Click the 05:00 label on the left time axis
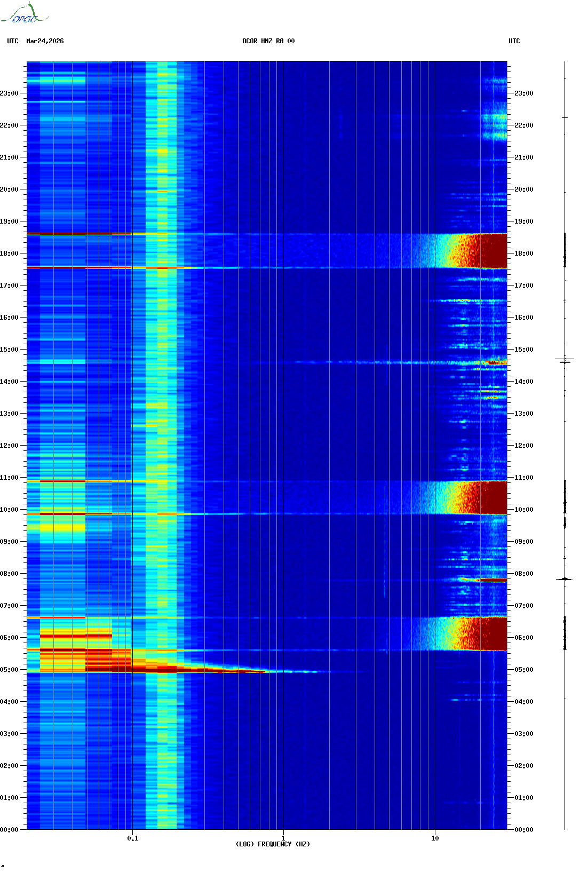588x872 pixels. [9, 670]
